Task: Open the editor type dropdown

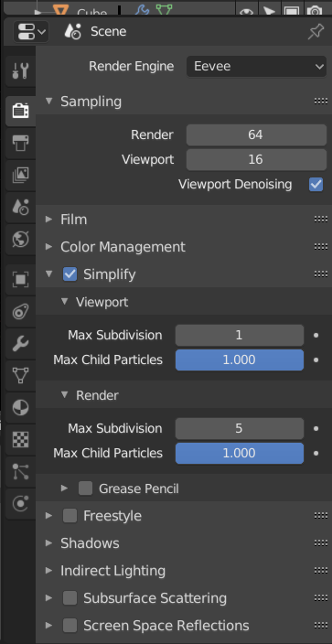Action: (x=31, y=32)
